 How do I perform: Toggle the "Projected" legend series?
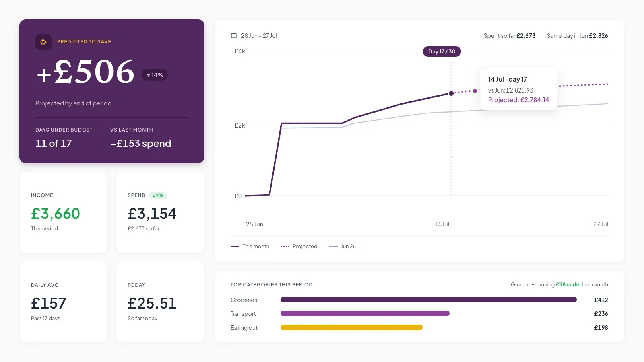[x=299, y=246]
